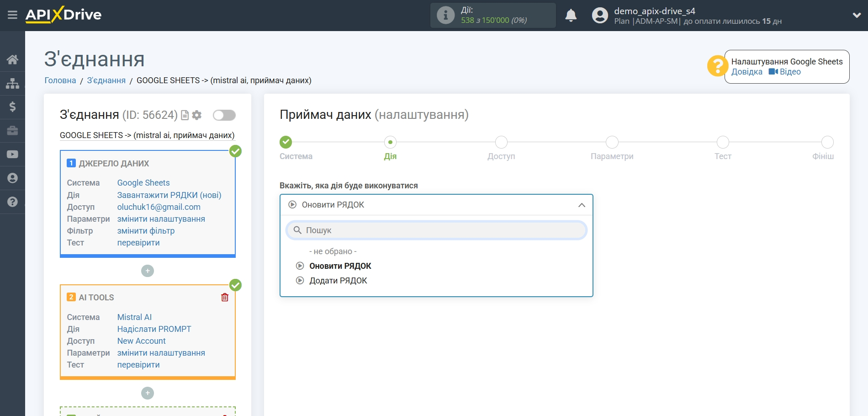Enable the connection toggle switch
The width and height of the screenshot is (868, 416).
[x=223, y=115]
